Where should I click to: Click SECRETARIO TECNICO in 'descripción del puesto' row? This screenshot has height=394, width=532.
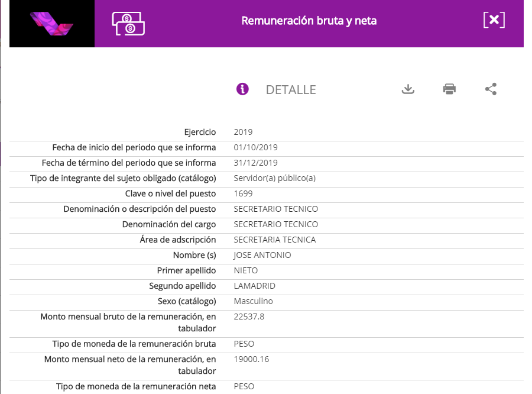[x=276, y=209]
